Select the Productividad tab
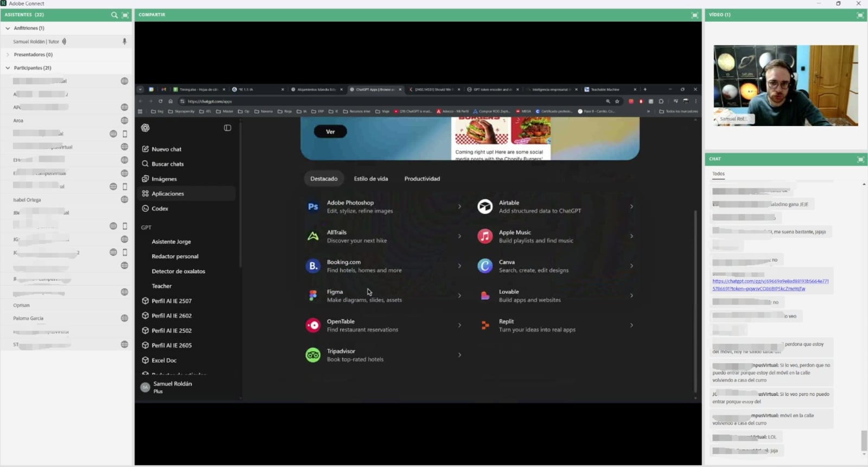This screenshot has width=868, height=467. coord(422,179)
